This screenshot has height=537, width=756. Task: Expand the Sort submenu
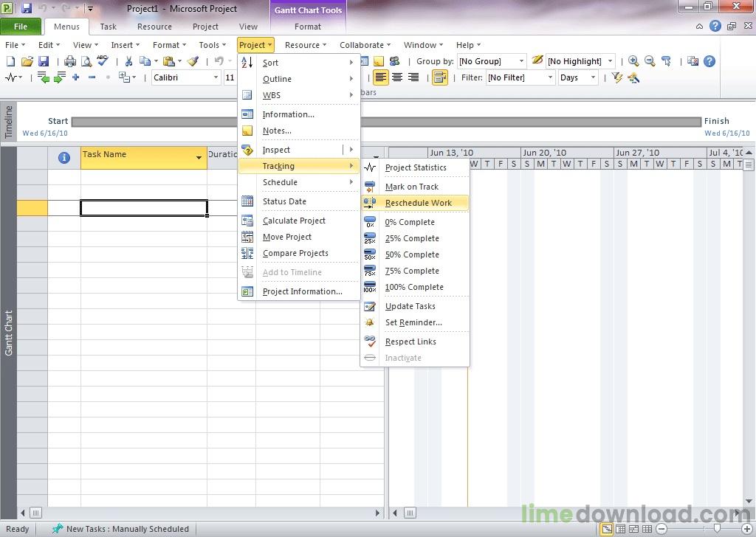tap(300, 63)
